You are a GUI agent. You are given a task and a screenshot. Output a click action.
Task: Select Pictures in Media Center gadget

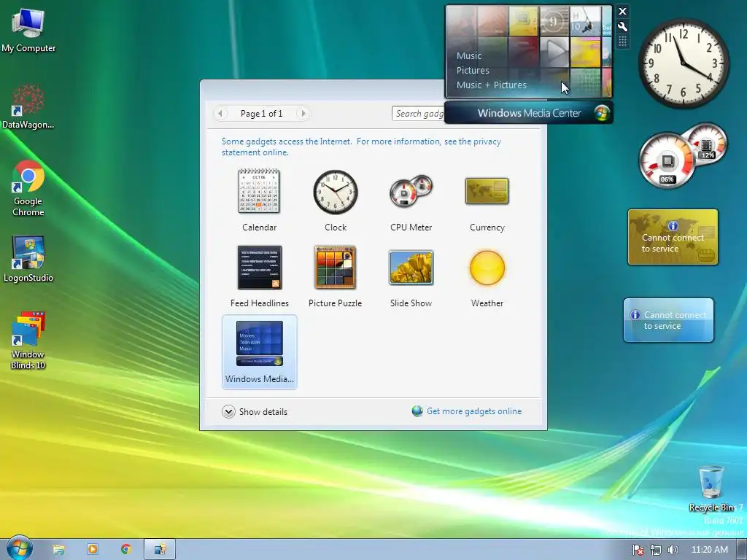click(x=473, y=71)
